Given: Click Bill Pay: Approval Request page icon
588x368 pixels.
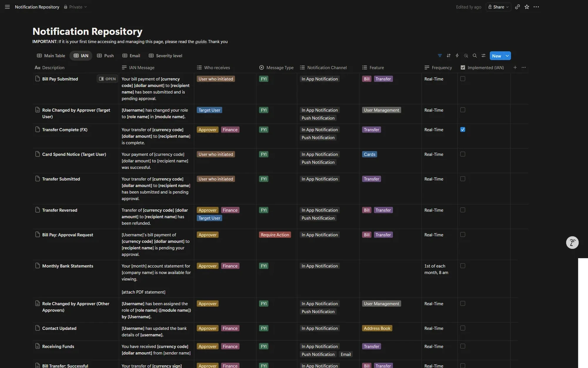Looking at the screenshot, I should 37,234.
